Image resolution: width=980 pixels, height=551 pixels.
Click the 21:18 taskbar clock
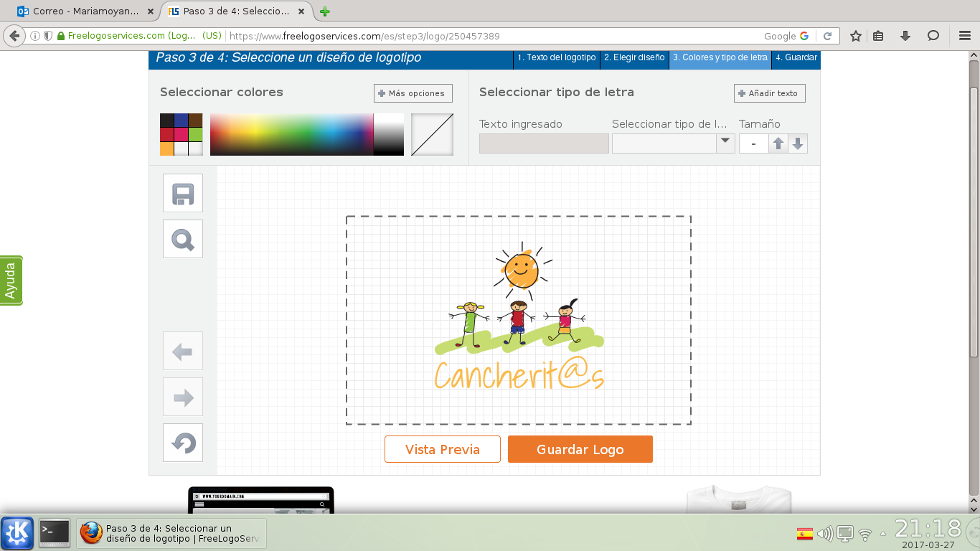[x=928, y=529]
